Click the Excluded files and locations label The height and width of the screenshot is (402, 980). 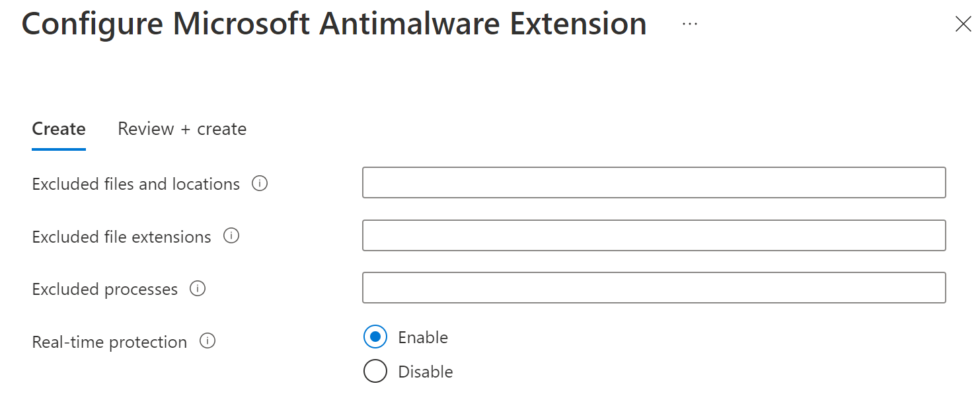point(135,184)
